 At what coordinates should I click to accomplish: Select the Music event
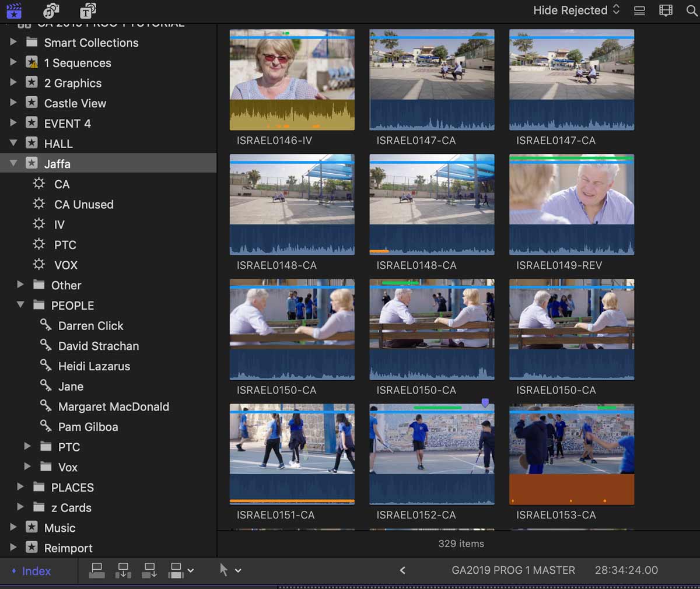60,528
